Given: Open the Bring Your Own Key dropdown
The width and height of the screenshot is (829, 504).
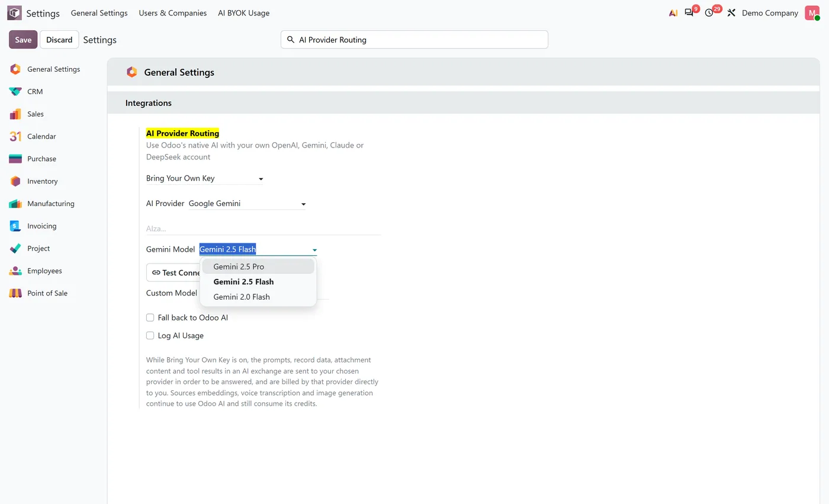Looking at the screenshot, I should click(205, 178).
